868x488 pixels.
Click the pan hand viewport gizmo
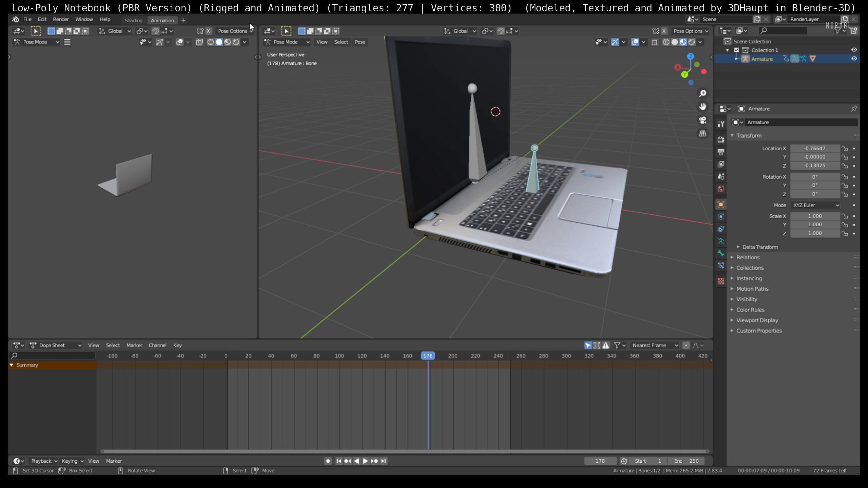[703, 107]
